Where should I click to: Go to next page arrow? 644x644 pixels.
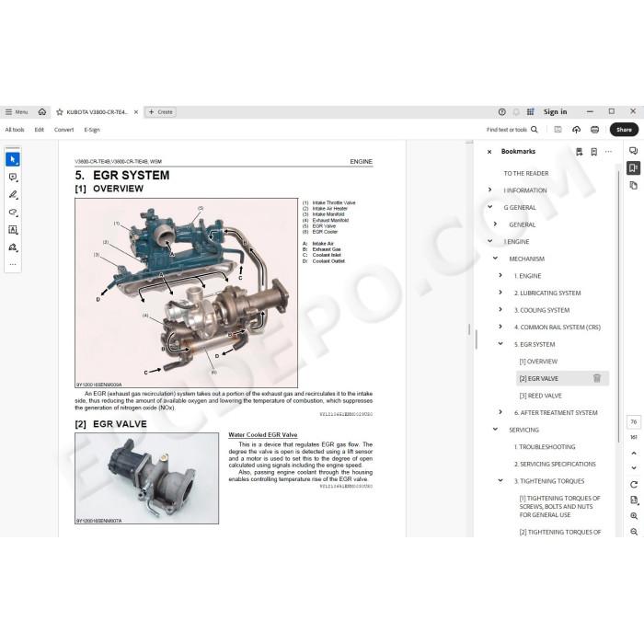tap(634, 467)
